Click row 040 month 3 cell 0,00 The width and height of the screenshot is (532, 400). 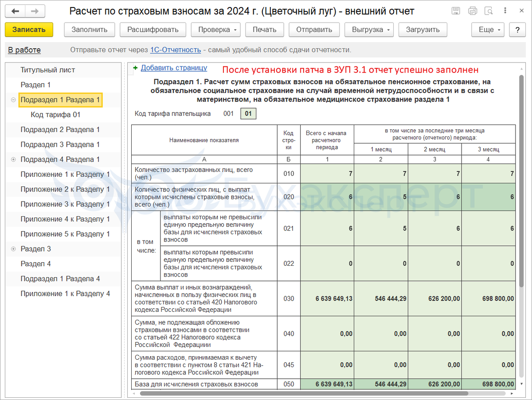[489, 334]
